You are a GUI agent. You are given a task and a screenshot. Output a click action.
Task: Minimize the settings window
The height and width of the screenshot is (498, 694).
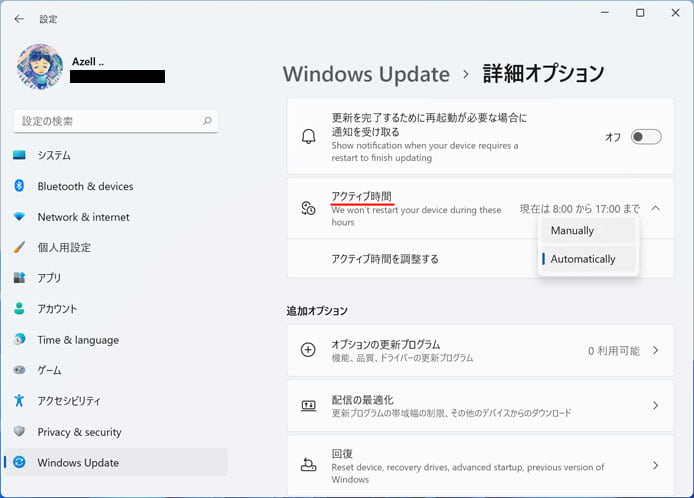(x=605, y=13)
